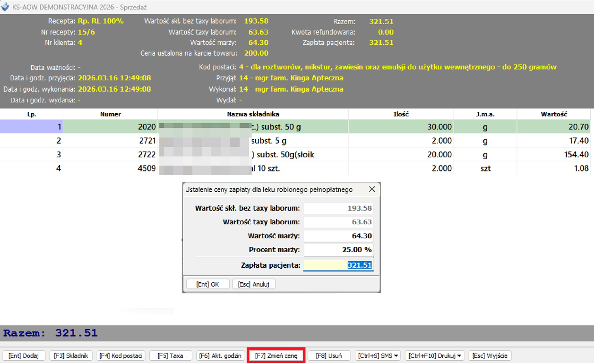Select the Procent marży field
594x364 pixels.
[338, 249]
